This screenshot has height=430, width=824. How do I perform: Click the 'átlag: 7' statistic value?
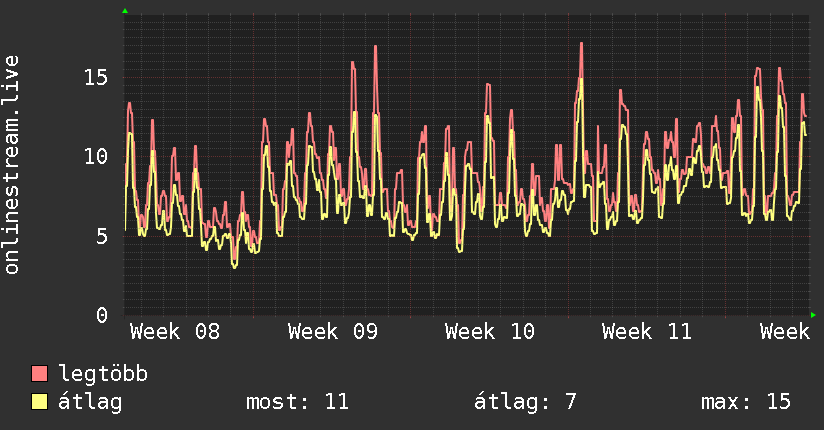(x=524, y=402)
